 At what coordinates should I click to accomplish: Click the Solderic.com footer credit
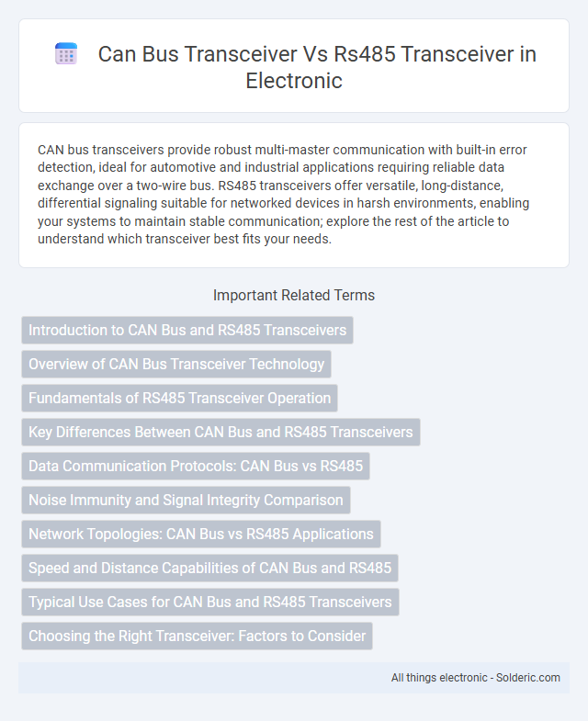point(527,678)
